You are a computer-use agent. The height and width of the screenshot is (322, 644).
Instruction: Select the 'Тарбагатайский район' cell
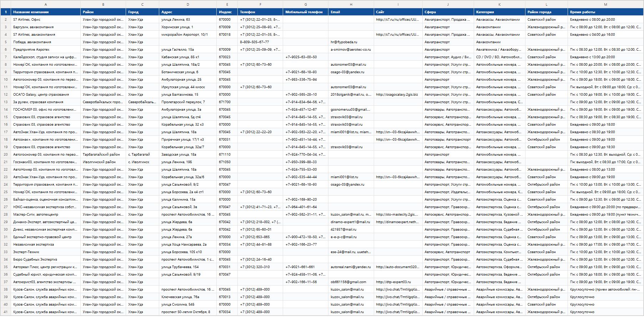pyautogui.click(x=103, y=155)
